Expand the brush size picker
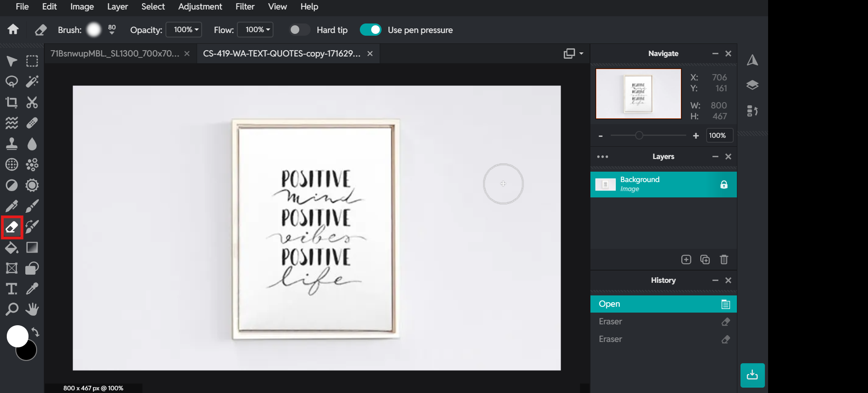The height and width of the screenshot is (393, 868). (x=112, y=30)
